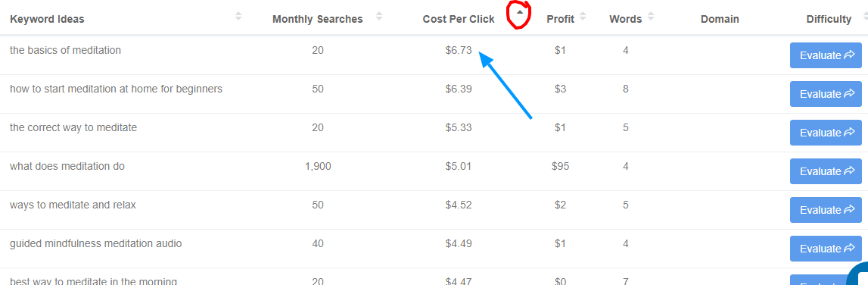The width and height of the screenshot is (868, 285).
Task: Click Evaluate for the correct way to meditate
Action: tap(826, 133)
